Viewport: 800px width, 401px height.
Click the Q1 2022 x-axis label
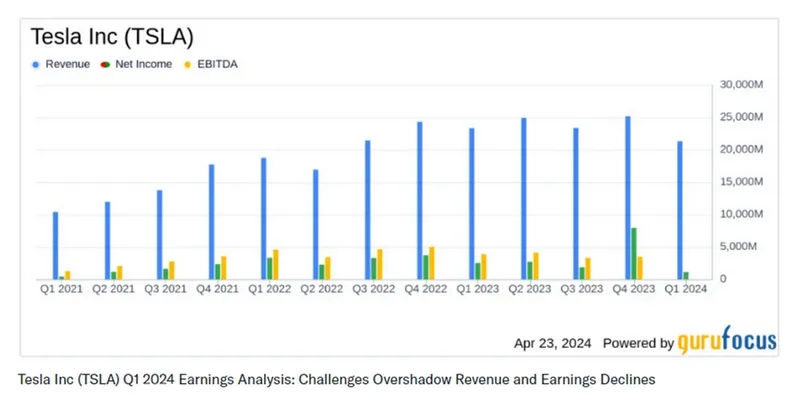[x=269, y=290]
